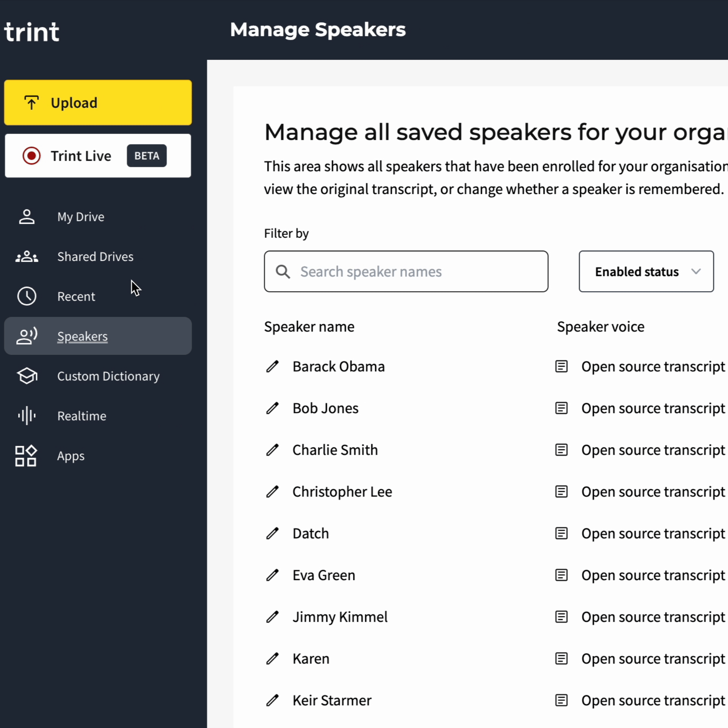Click the pencil icon next to Datch

272,533
